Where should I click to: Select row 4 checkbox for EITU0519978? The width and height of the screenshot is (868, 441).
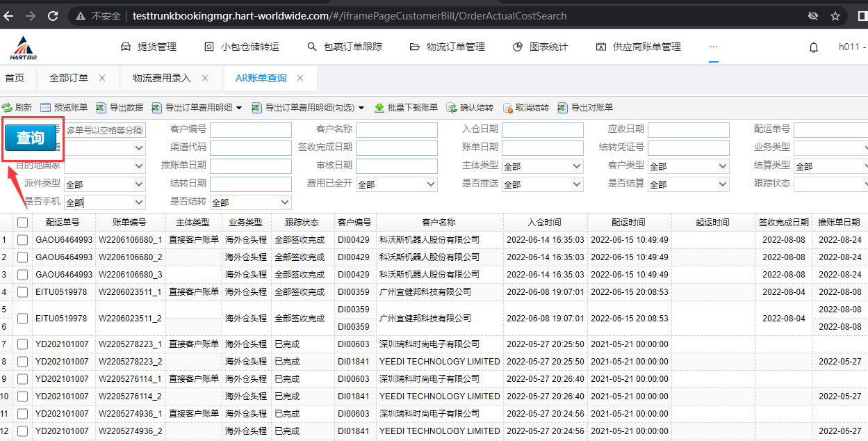(23, 292)
